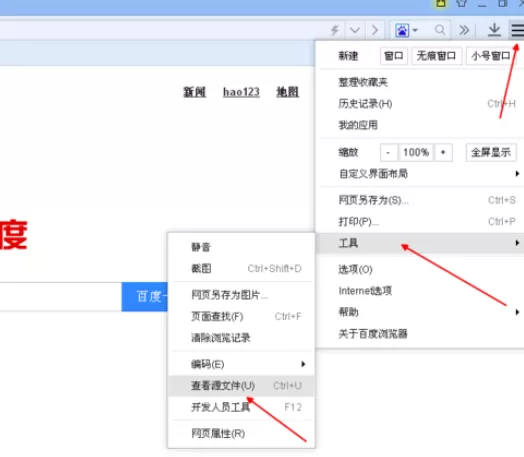
Task: Click the Baidu search input field
Action: pos(60,297)
